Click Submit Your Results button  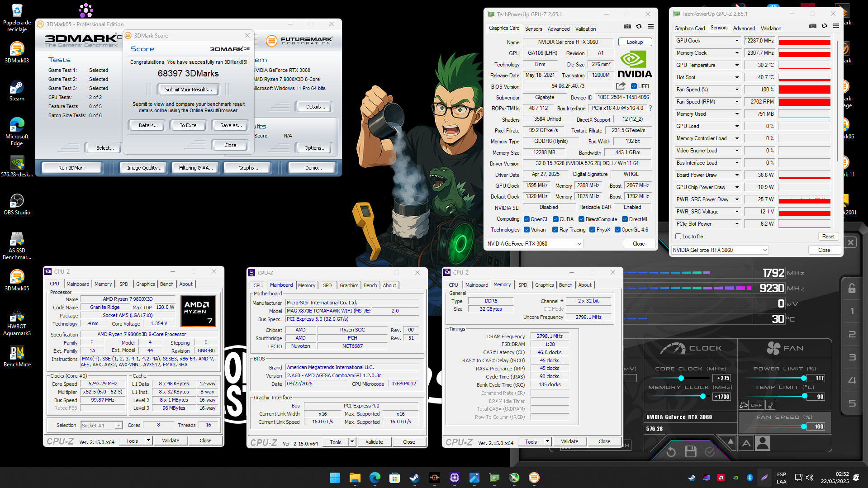coord(188,90)
